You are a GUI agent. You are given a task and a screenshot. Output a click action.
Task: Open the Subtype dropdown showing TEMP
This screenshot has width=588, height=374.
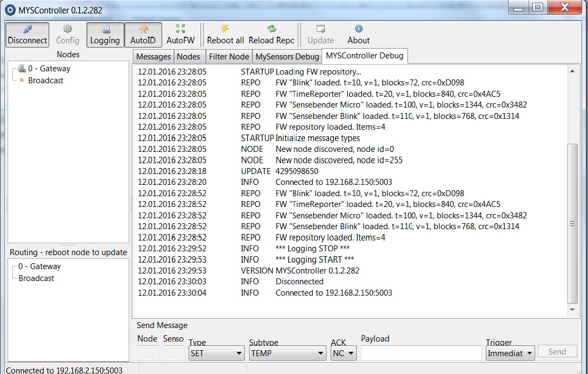(287, 353)
